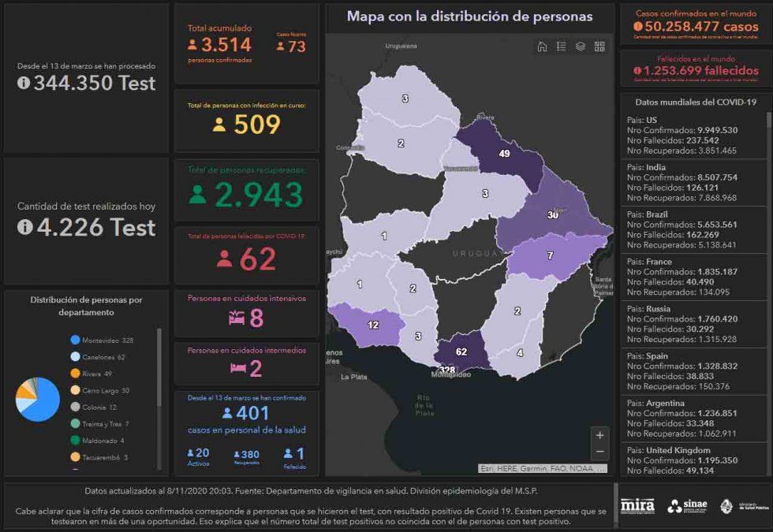Open the map legend list icon

[x=561, y=47]
